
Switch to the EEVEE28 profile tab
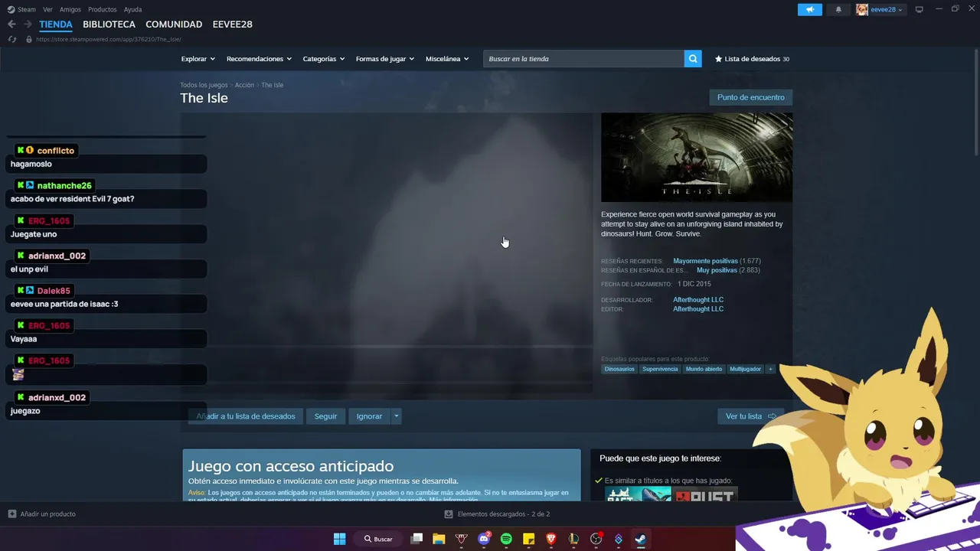tap(232, 24)
